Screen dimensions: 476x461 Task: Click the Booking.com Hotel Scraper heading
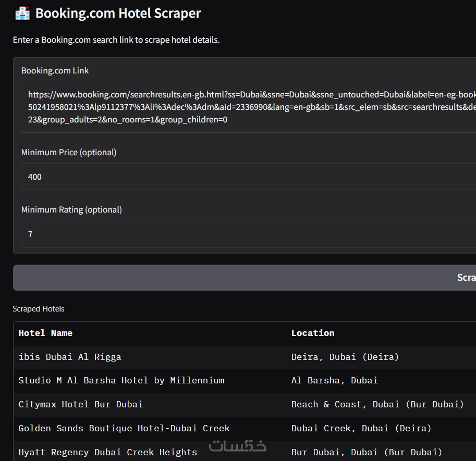tap(118, 13)
